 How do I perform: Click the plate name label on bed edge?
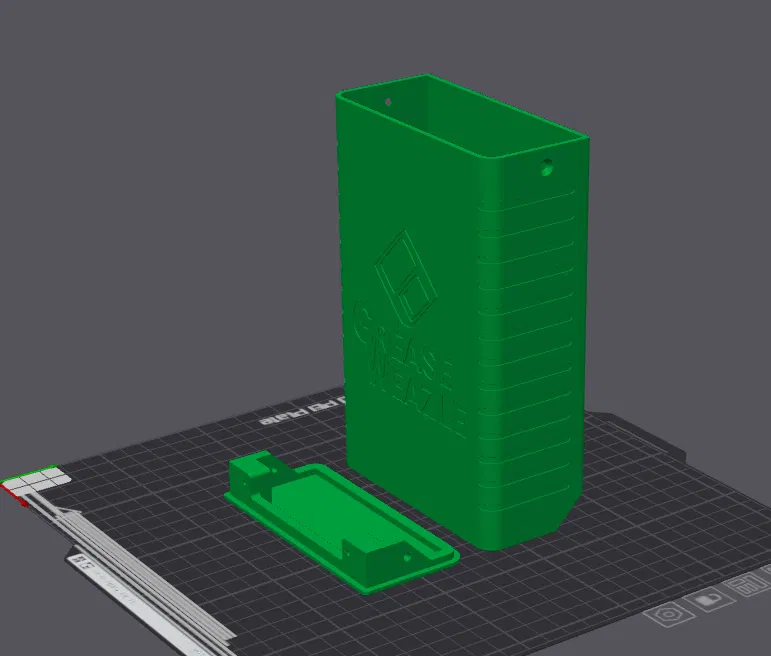(x=302, y=411)
